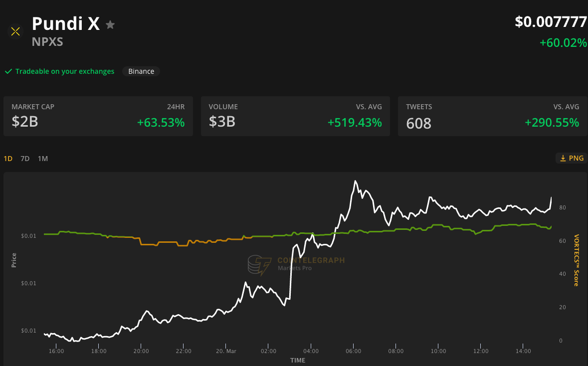Click the TIME axis title

click(298, 361)
